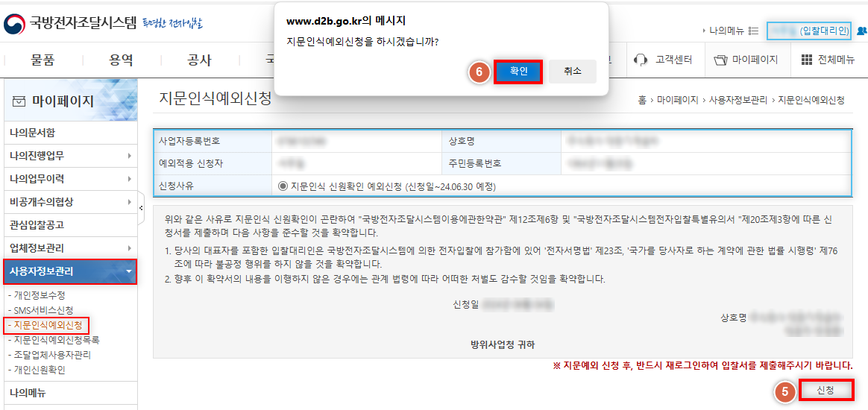Collapse 사용자정보관리 sidebar arrow
Screen dimensions: 868x410
click(129, 271)
